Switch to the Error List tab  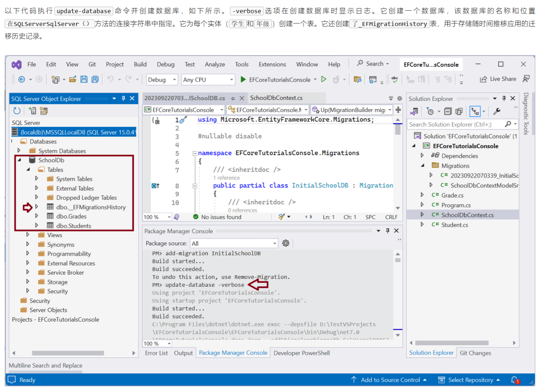(156, 353)
